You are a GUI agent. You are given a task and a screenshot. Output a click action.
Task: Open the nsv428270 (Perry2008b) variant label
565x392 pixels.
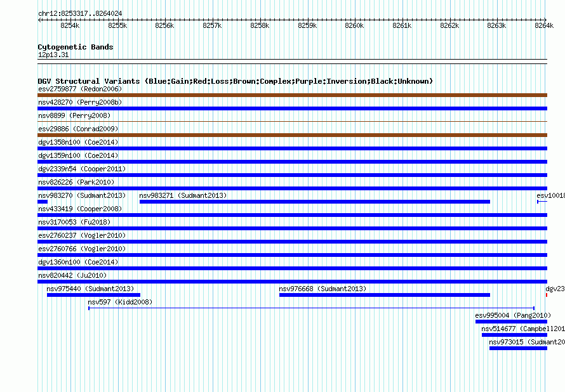80,102
